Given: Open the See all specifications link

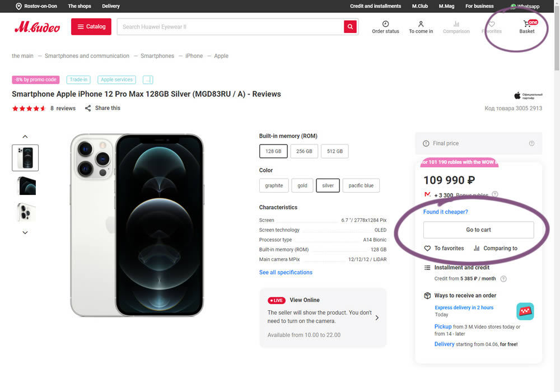Looking at the screenshot, I should [286, 272].
